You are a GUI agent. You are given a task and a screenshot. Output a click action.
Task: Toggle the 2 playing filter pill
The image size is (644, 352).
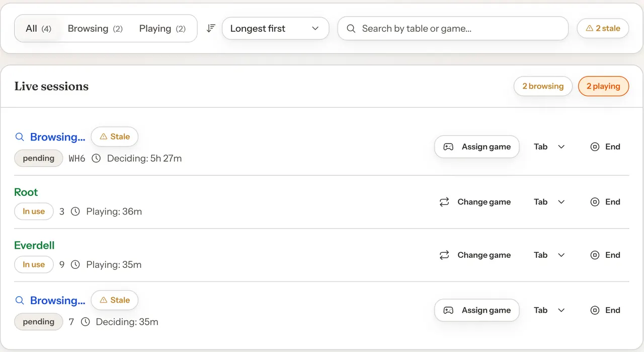click(603, 86)
